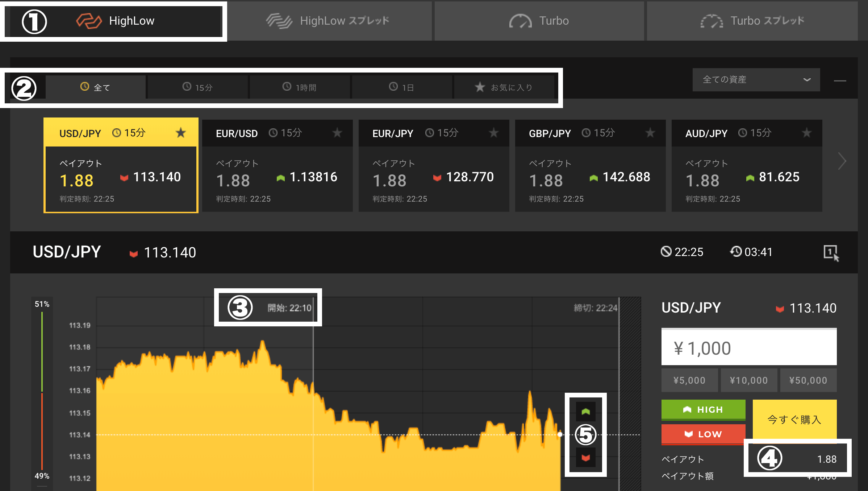Select the Turbo tab

(539, 21)
